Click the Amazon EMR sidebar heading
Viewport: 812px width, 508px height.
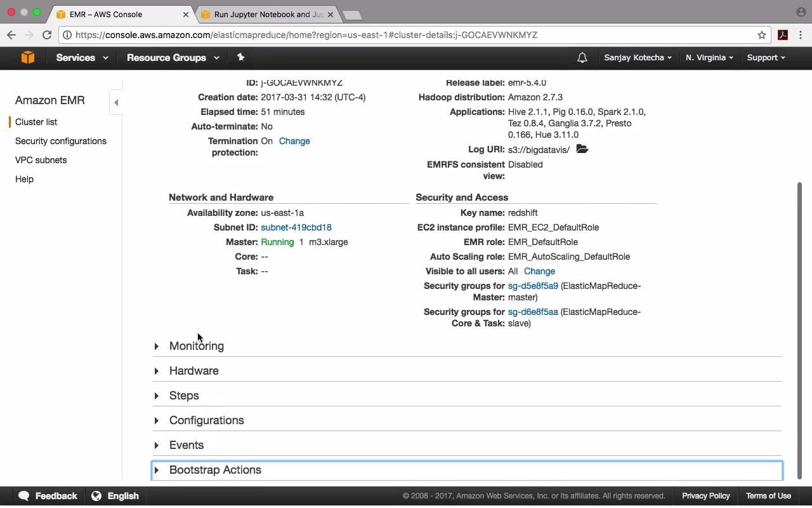50,100
